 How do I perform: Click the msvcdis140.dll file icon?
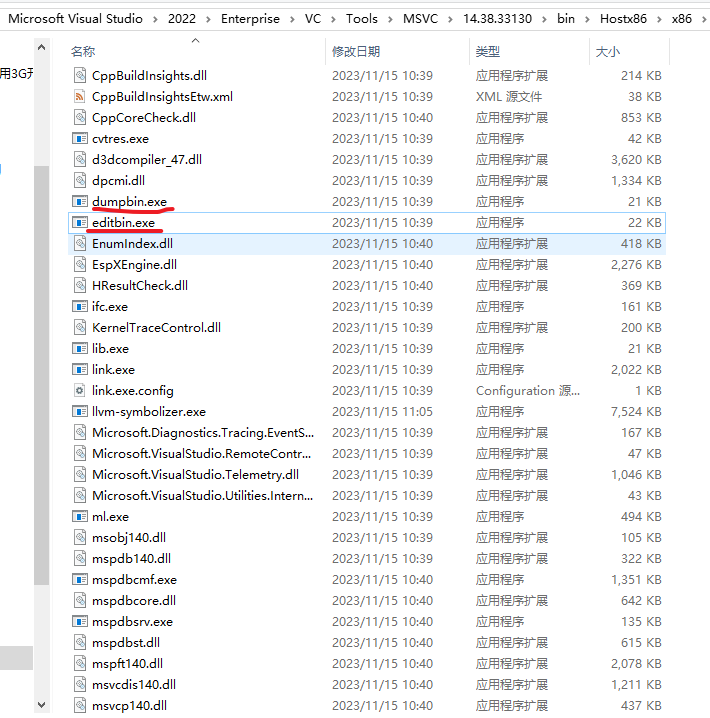pyautogui.click(x=80, y=685)
